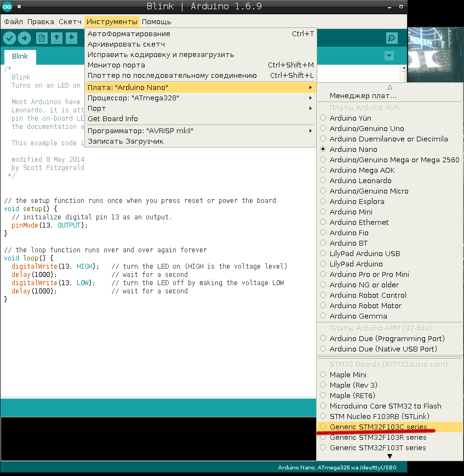Select Arduino Fio board
This screenshot has height=476, width=464.
click(x=390, y=233)
